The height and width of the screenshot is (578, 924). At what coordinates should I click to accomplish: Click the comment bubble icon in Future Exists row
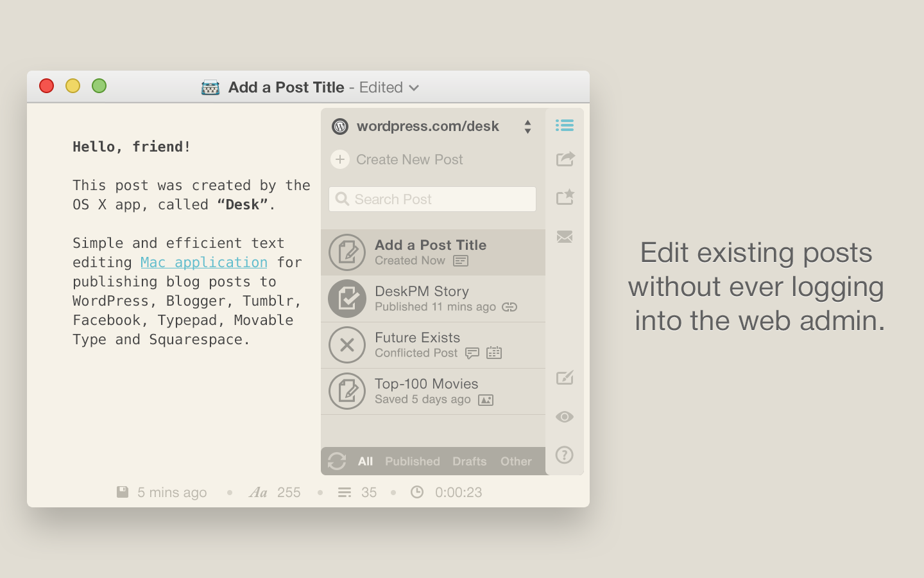[x=472, y=353]
